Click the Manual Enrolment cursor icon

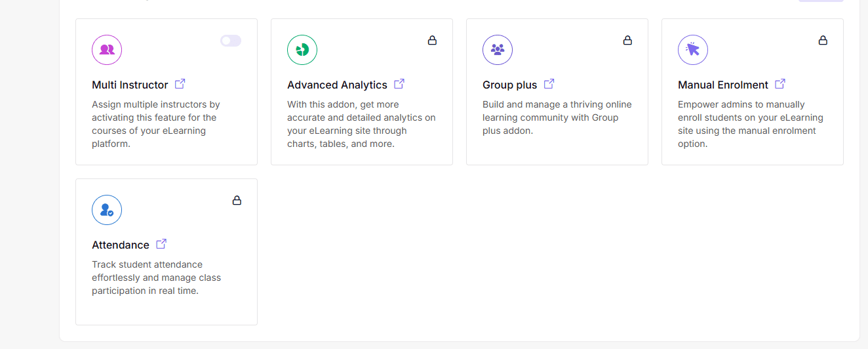tap(693, 50)
